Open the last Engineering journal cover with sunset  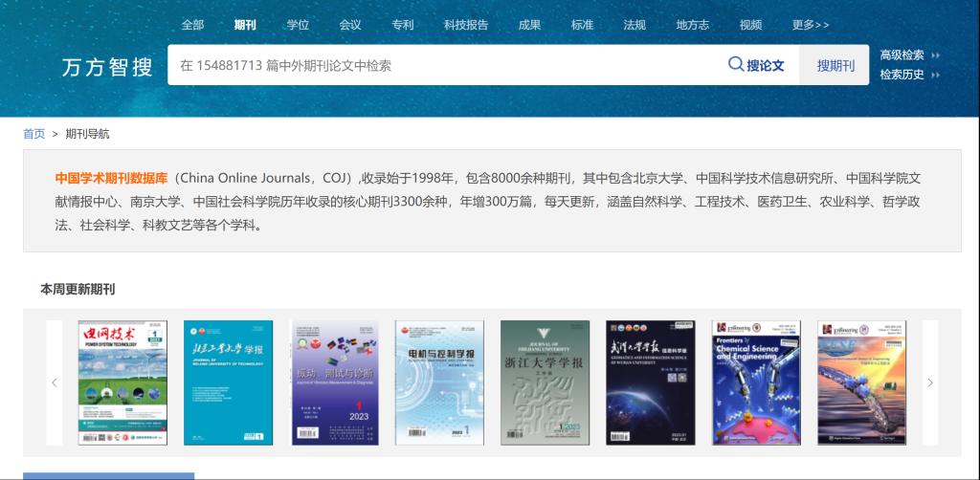click(862, 382)
